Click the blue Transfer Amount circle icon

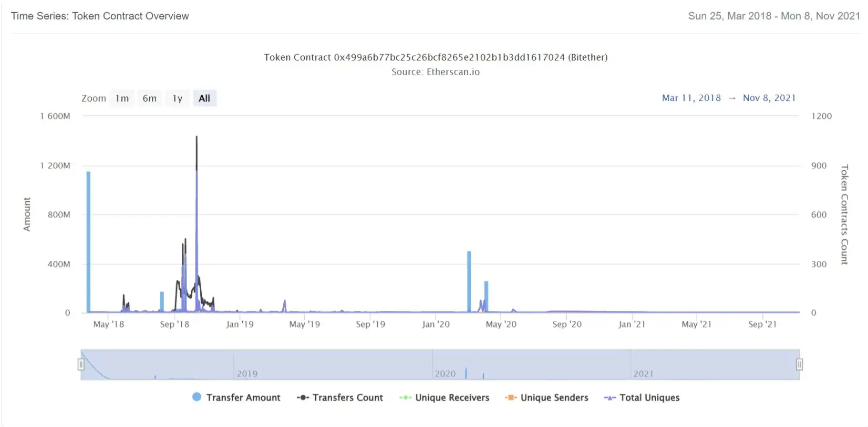(197, 397)
